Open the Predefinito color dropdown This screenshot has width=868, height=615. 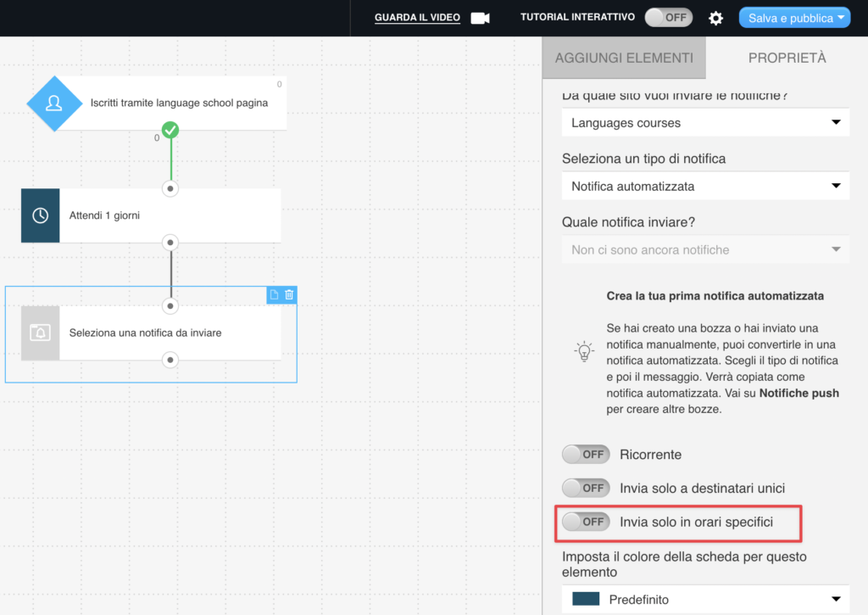tap(705, 600)
